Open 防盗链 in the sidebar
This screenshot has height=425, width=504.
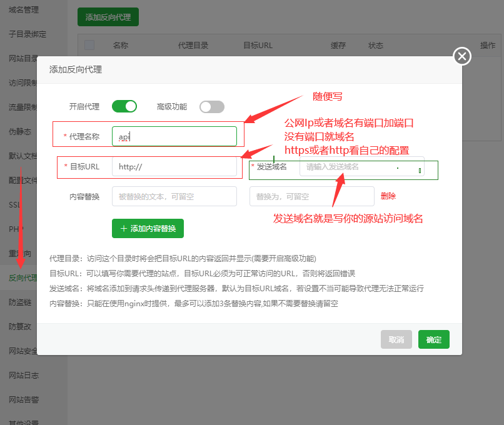[19, 302]
